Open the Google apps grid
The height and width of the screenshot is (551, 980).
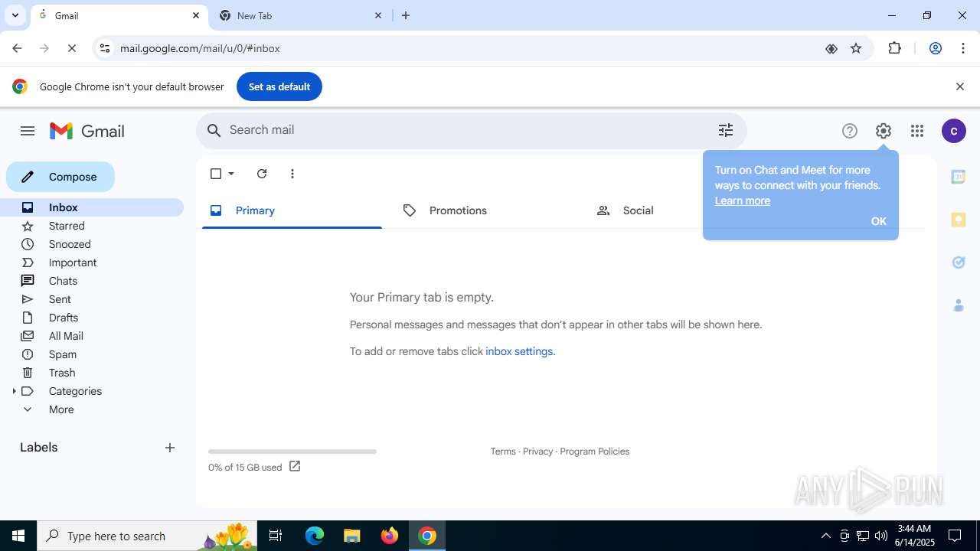point(917,131)
